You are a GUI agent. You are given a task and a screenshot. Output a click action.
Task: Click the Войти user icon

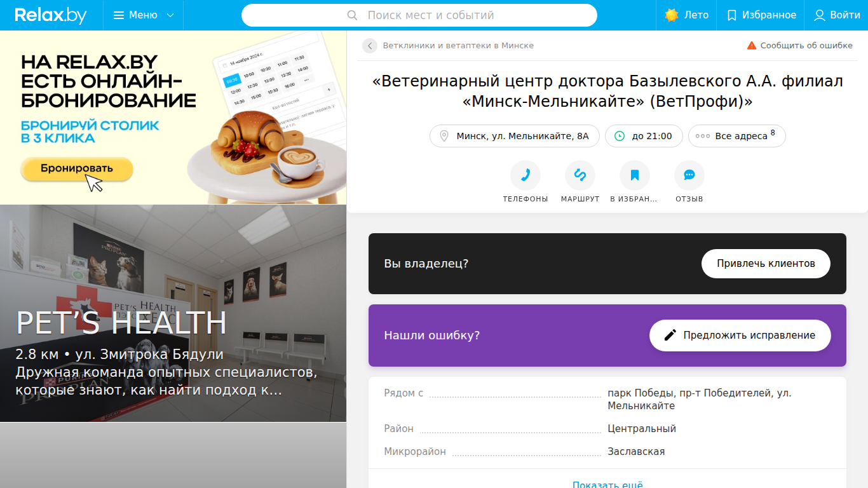tap(820, 15)
